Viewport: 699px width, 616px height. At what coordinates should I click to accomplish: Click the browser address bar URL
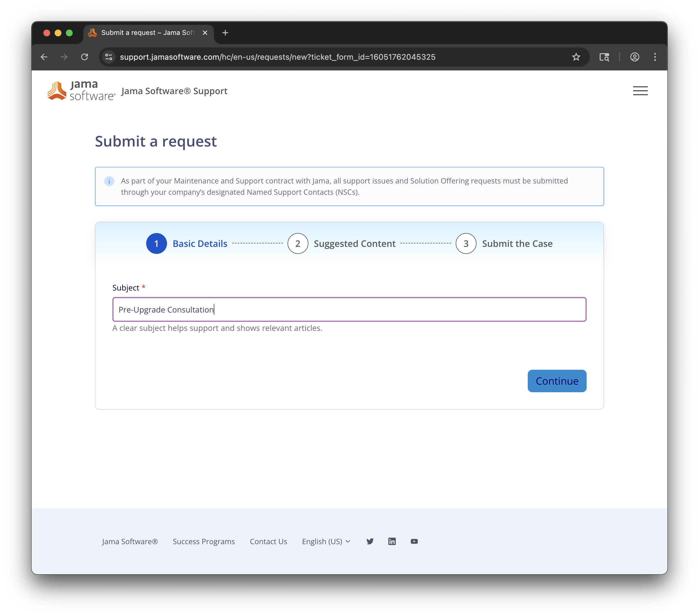click(277, 57)
